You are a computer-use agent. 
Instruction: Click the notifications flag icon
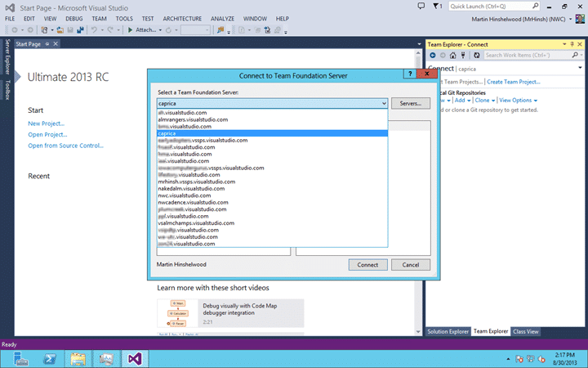(437, 6)
